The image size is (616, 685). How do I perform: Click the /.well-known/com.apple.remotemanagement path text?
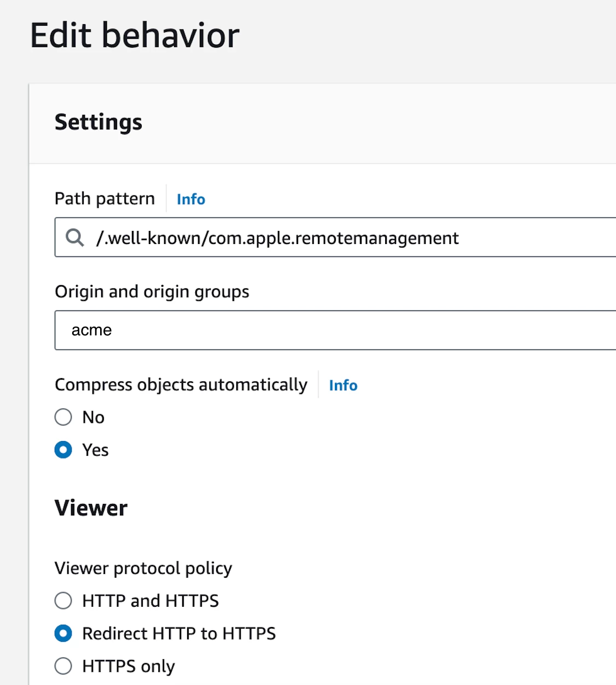point(277,238)
